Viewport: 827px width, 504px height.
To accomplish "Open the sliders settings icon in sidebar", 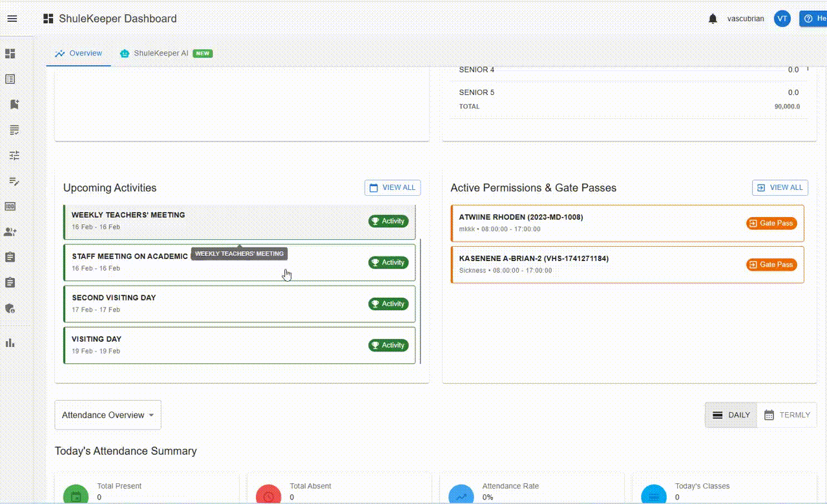I will (x=10, y=155).
